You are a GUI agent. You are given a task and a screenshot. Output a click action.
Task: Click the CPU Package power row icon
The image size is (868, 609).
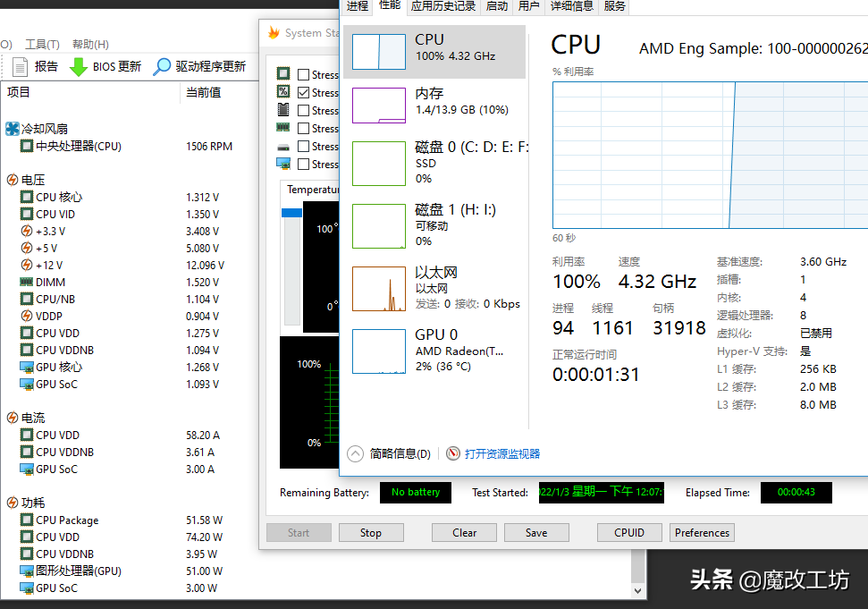27,520
